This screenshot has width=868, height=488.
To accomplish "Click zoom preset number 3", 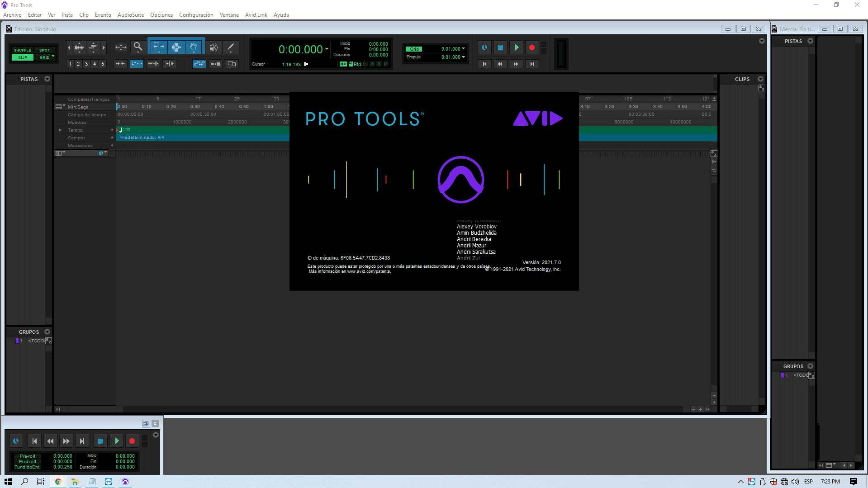I will click(86, 64).
